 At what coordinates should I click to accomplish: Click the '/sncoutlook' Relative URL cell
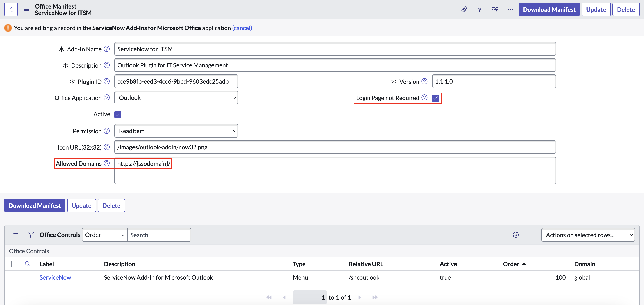pos(364,277)
